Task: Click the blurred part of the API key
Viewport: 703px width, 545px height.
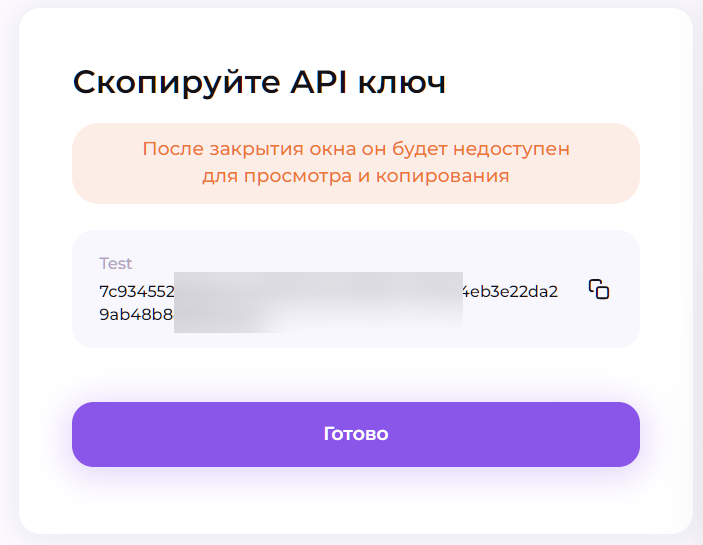Action: (318, 300)
